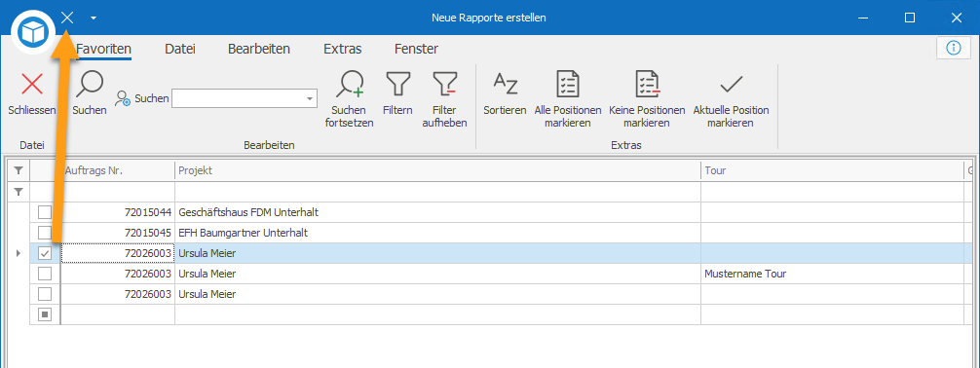Sort by the Tour column header
The height and width of the screenshot is (368, 980).
click(833, 170)
